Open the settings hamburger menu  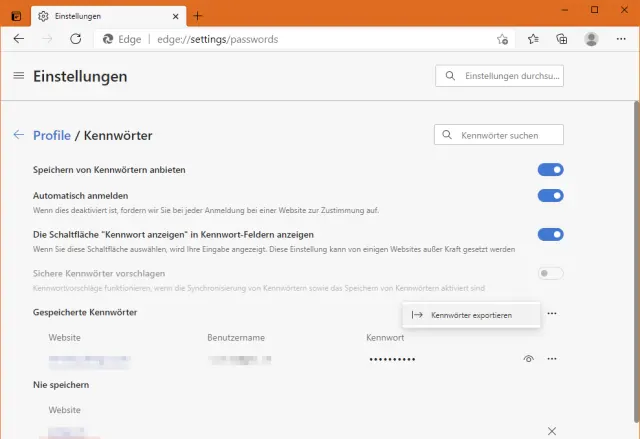19,75
